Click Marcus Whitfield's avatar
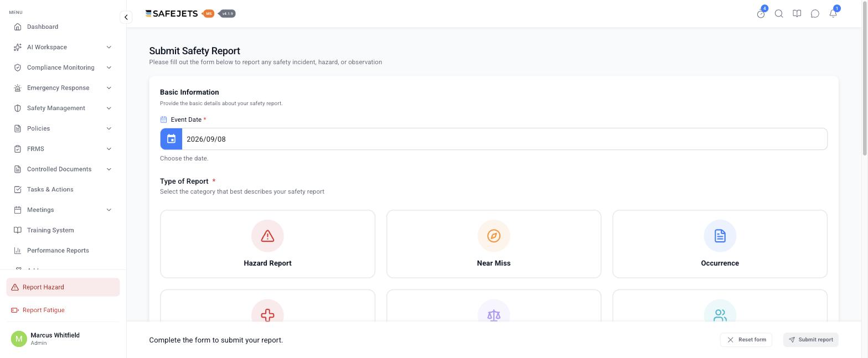868x358 pixels. click(19, 339)
